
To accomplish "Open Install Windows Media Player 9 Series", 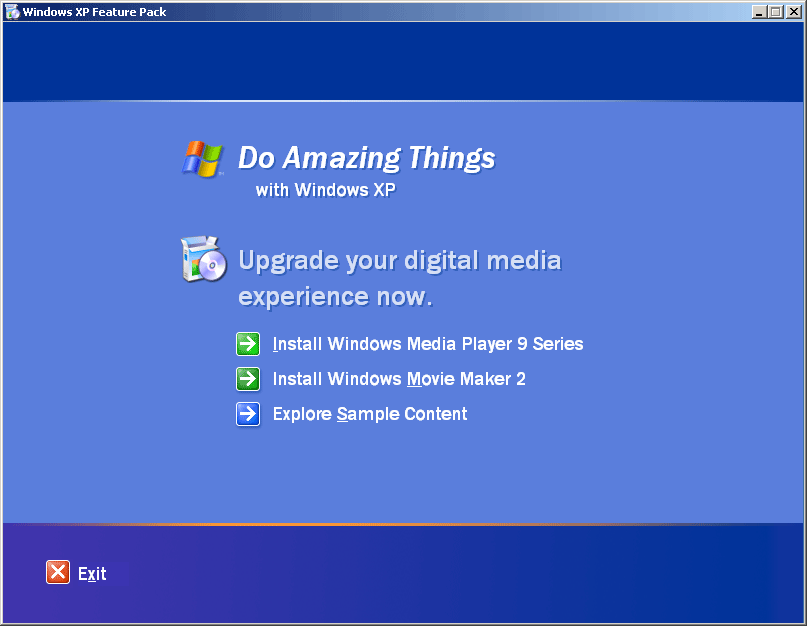I will (428, 344).
